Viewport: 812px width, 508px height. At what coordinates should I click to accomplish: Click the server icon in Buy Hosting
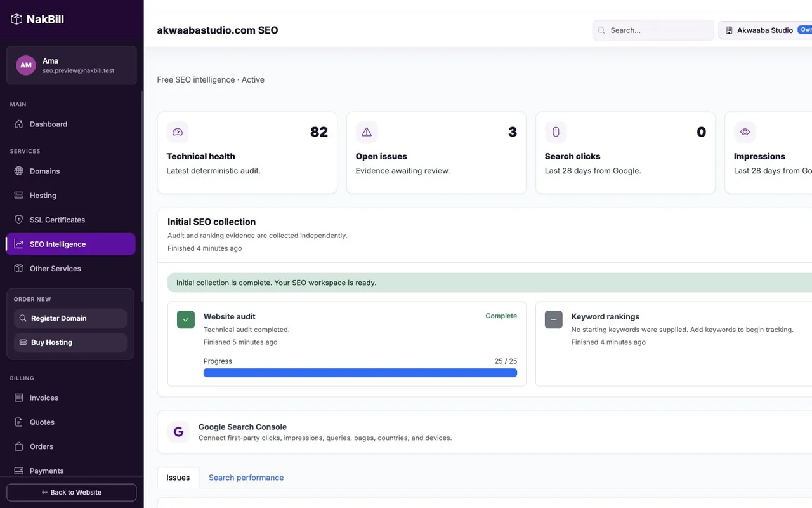(23, 342)
